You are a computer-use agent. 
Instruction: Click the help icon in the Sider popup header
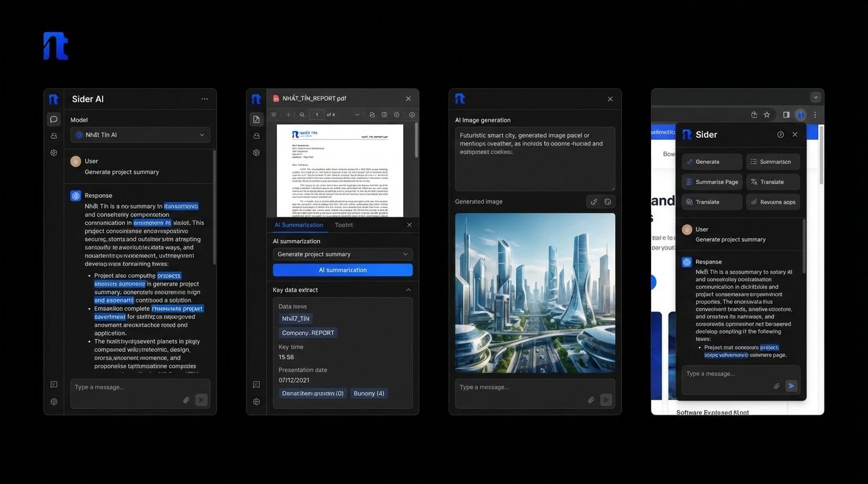point(780,134)
